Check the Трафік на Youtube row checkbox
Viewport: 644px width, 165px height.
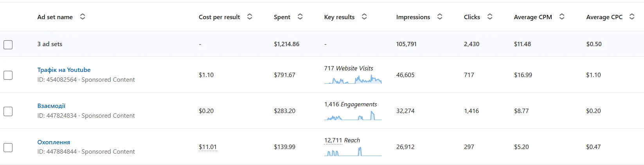tap(8, 75)
